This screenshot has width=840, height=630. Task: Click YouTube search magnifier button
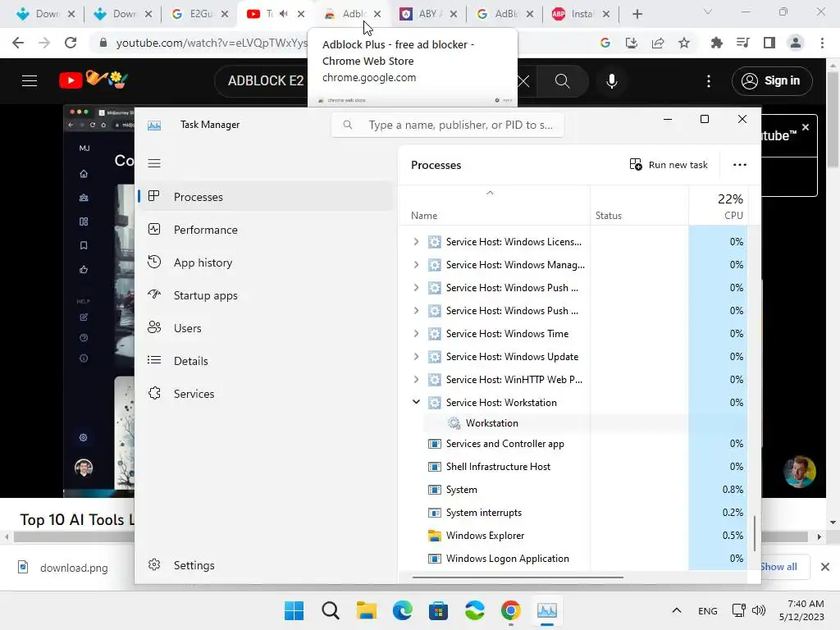(563, 81)
